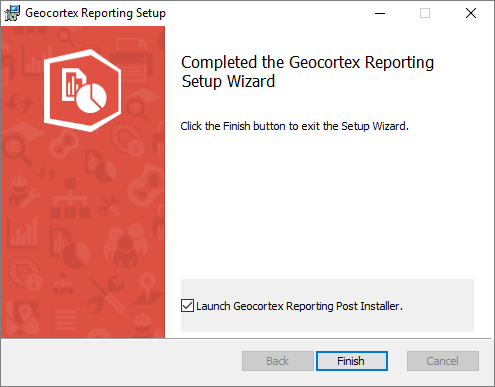Click the faded org chart icon

coord(70,198)
